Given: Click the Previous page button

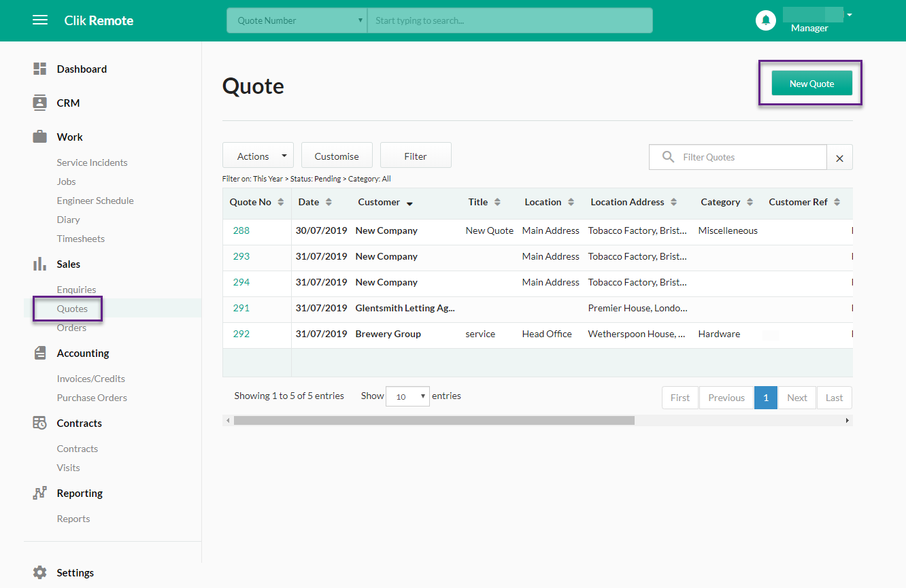Looking at the screenshot, I should [x=726, y=398].
